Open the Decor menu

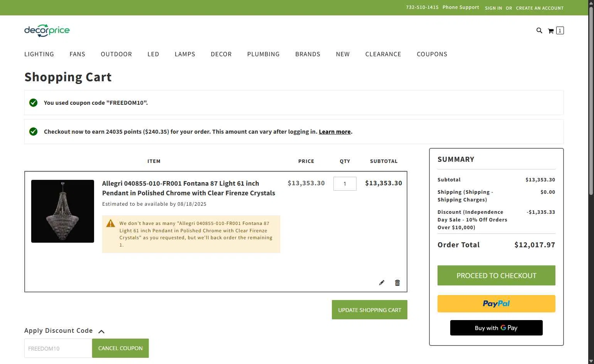pos(221,54)
